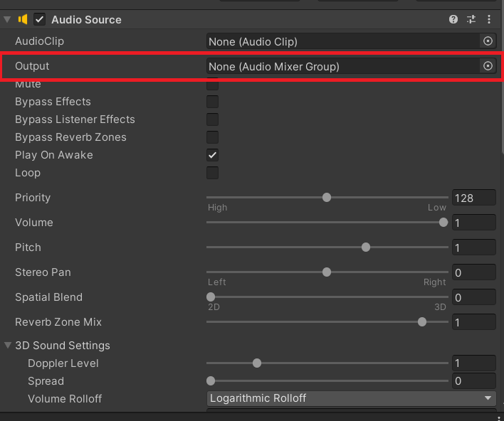Click the Spatial Blend label
Screen dimensions: 504x421
[x=49, y=297]
